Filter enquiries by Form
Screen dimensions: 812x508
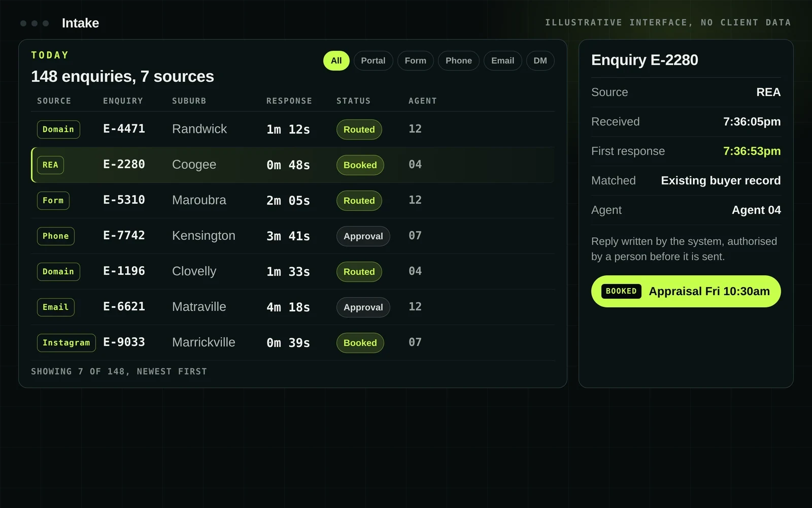pos(415,60)
